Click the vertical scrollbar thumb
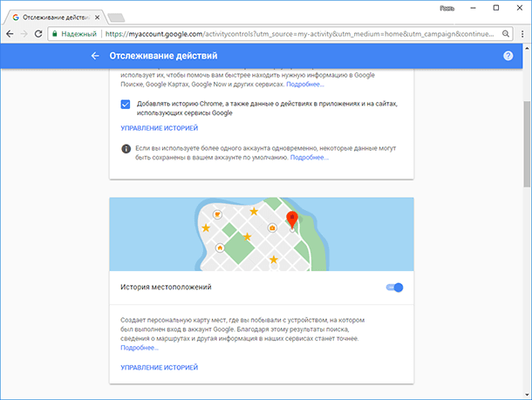The width and height of the screenshot is (532, 400). point(527,144)
